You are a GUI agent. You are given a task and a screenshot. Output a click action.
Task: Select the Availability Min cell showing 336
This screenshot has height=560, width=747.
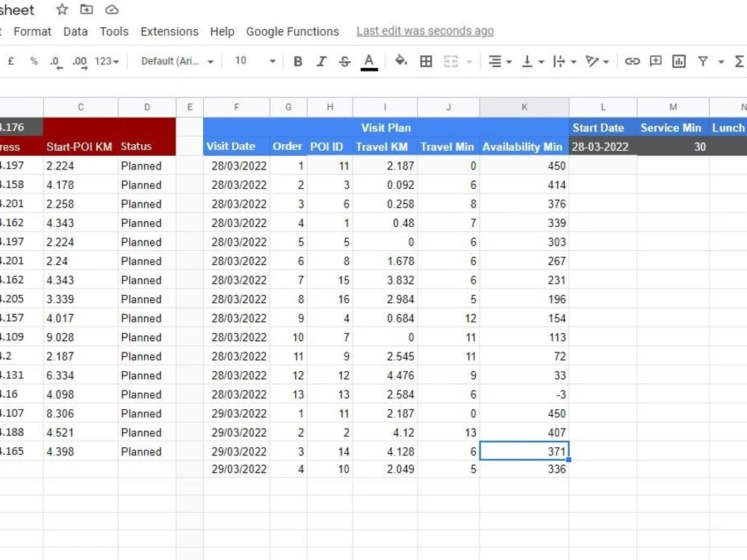524,469
